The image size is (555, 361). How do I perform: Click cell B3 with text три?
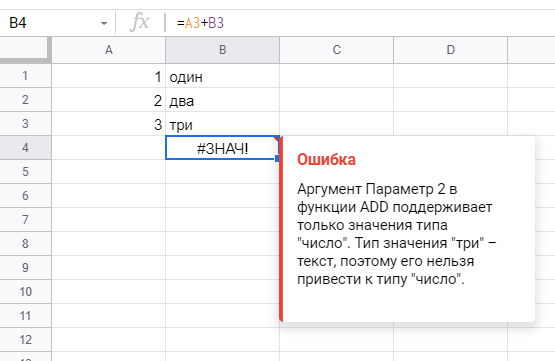222,124
